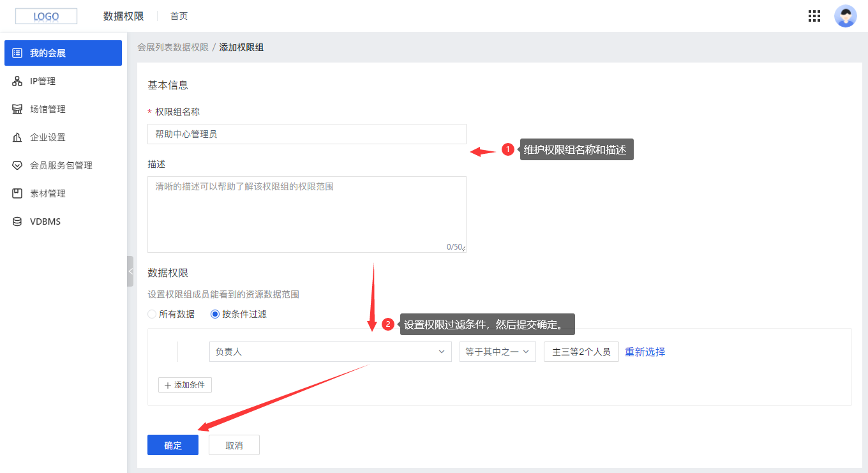Select the 所有数据 radio option

pos(152,313)
